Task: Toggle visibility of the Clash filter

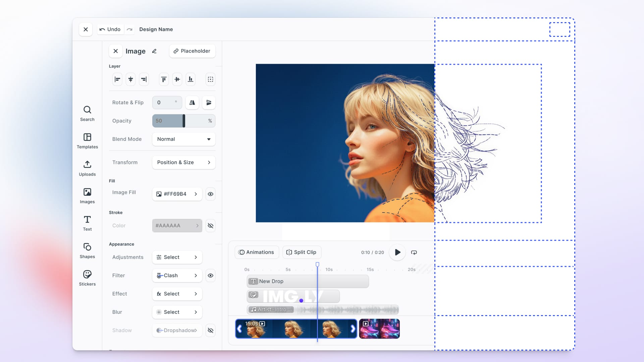Action: 210,275
